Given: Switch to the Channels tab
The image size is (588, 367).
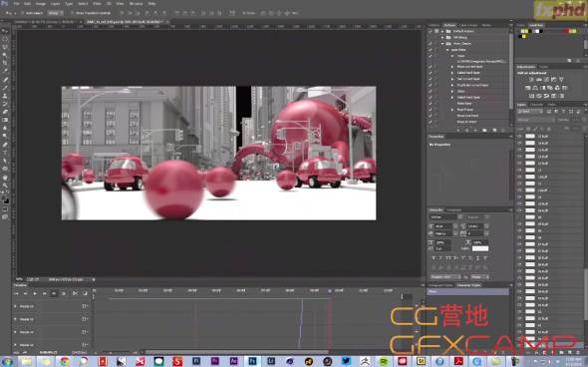Looking at the screenshot, I should pyautogui.click(x=536, y=105).
